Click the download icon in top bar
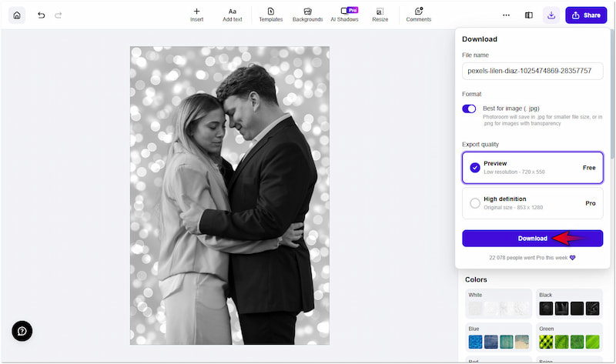This screenshot has width=616, height=364. (x=551, y=15)
